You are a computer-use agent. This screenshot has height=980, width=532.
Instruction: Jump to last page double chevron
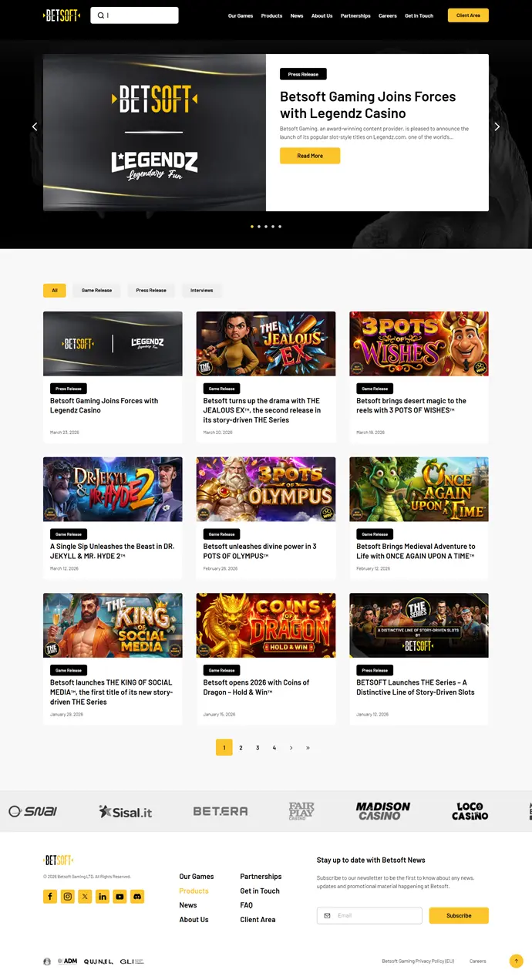click(308, 747)
